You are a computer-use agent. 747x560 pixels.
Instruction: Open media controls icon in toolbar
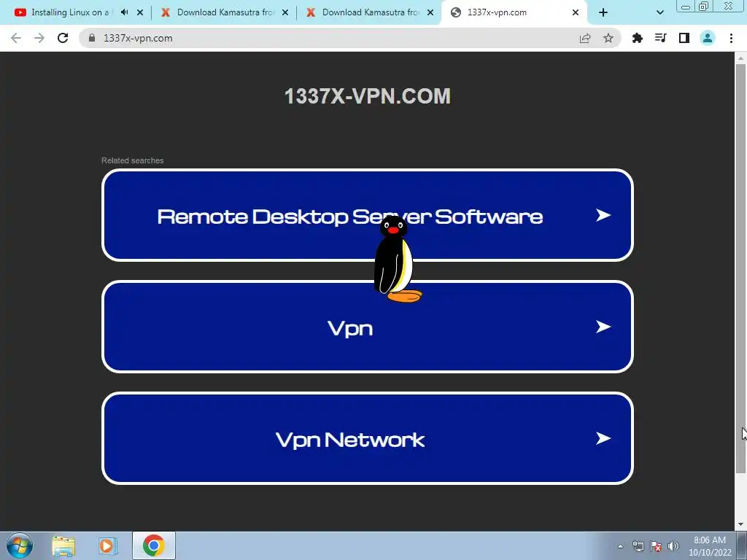point(660,38)
